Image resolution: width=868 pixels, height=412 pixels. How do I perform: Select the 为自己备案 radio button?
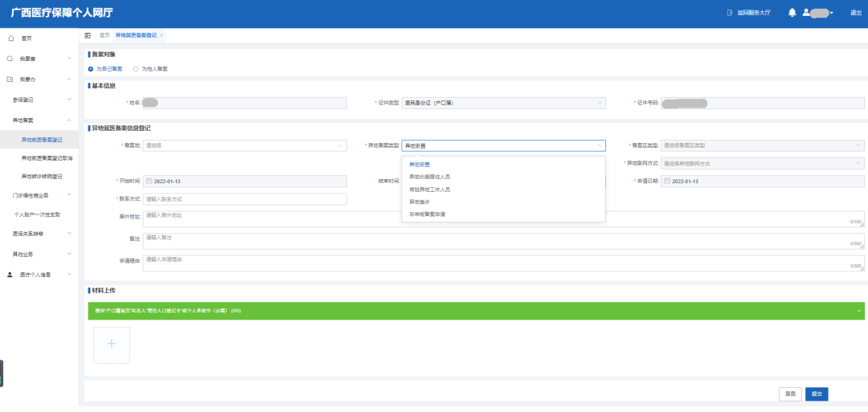tap(91, 69)
